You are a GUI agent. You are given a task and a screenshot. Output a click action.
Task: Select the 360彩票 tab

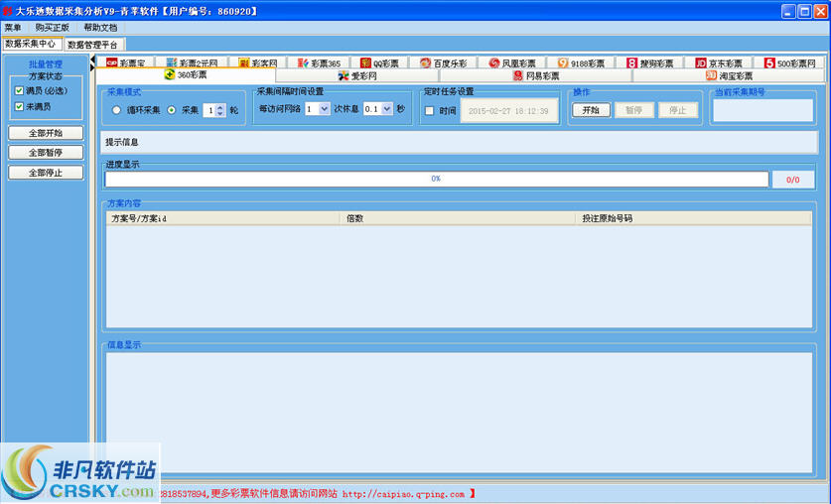tap(186, 75)
